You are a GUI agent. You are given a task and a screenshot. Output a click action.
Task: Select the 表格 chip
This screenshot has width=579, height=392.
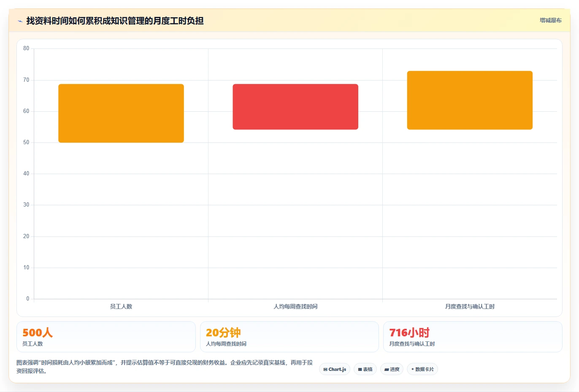click(365, 369)
